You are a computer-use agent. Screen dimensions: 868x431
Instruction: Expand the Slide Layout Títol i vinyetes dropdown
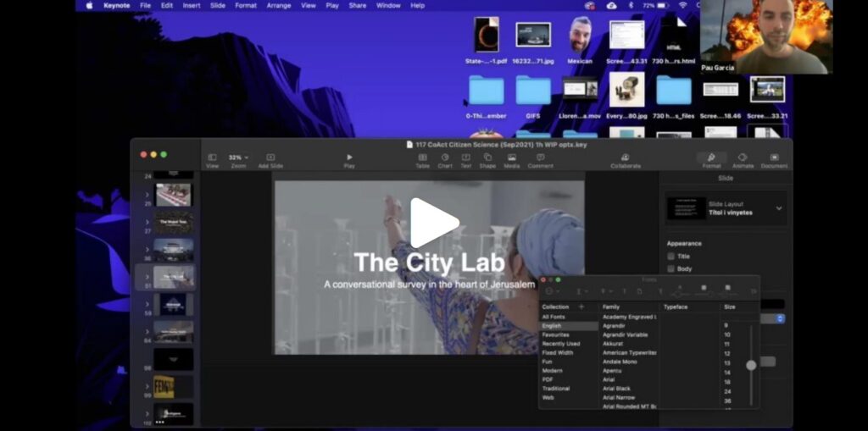point(779,208)
